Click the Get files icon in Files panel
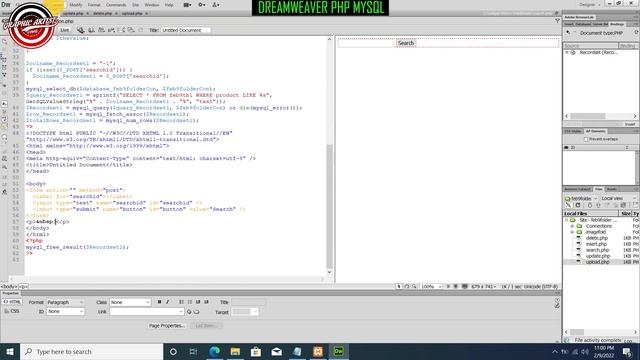Screen dimensions: 640x360 590,205
